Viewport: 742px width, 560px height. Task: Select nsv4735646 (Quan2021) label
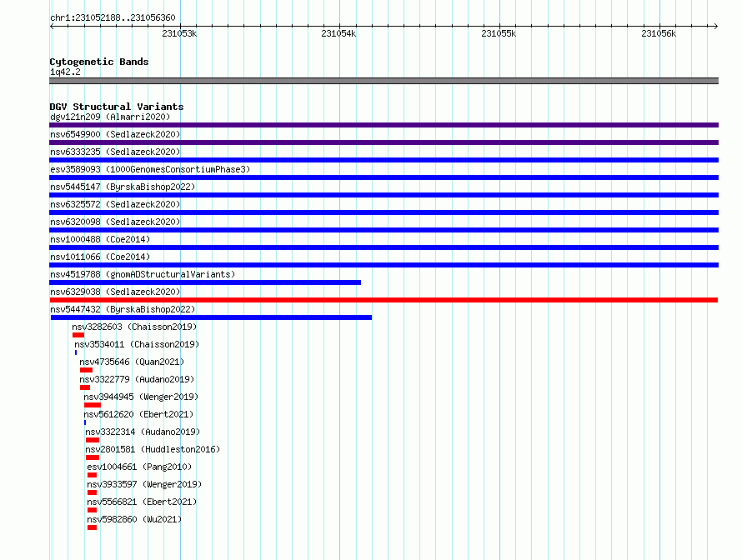click(x=132, y=362)
